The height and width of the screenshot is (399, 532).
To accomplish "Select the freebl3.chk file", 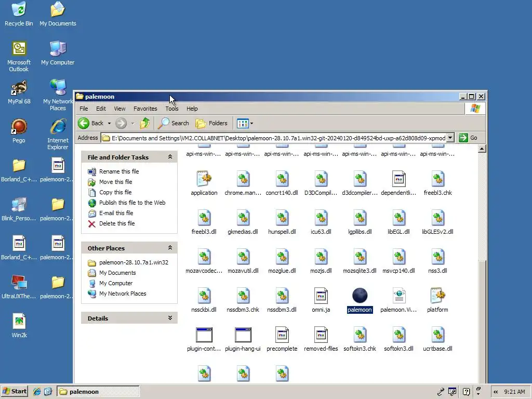I will click(437, 183).
